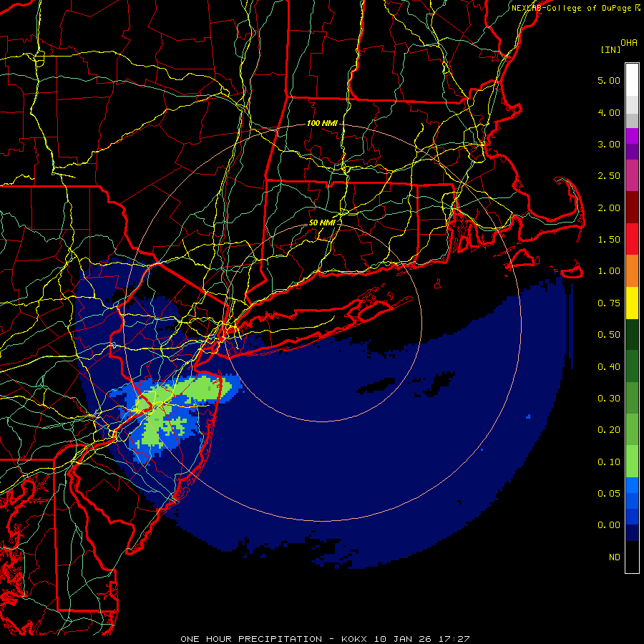644x644 pixels.
Task: Click the ND legend label
Action: pyautogui.click(x=615, y=557)
